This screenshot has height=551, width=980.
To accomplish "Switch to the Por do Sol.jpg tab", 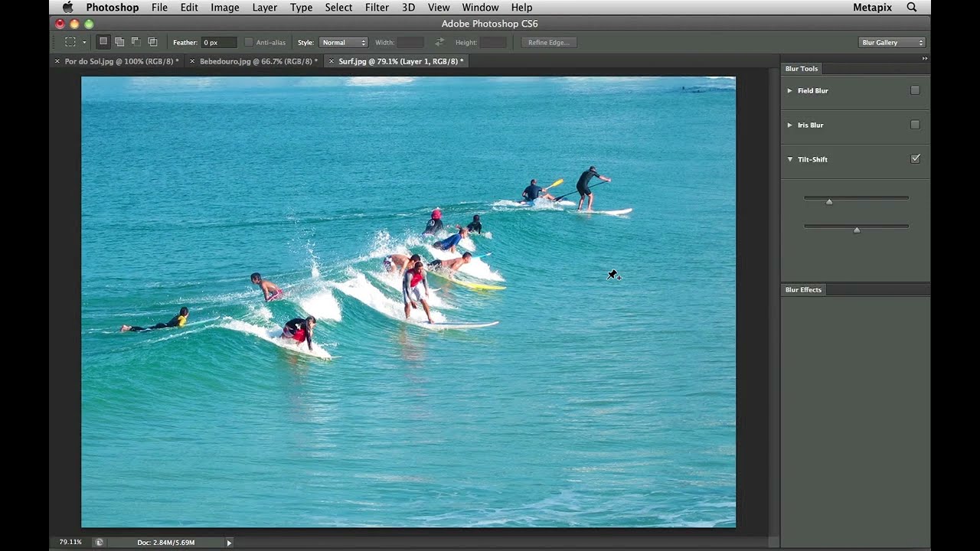I will click(122, 61).
